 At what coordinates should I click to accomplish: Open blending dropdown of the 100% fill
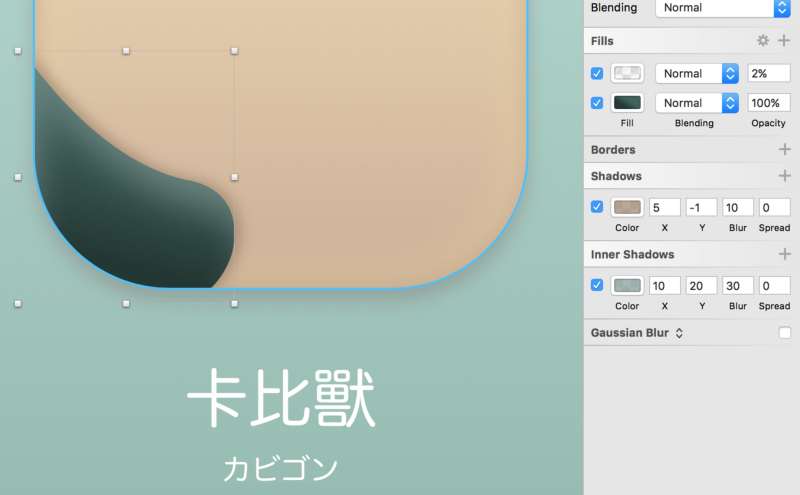pyautogui.click(x=697, y=103)
